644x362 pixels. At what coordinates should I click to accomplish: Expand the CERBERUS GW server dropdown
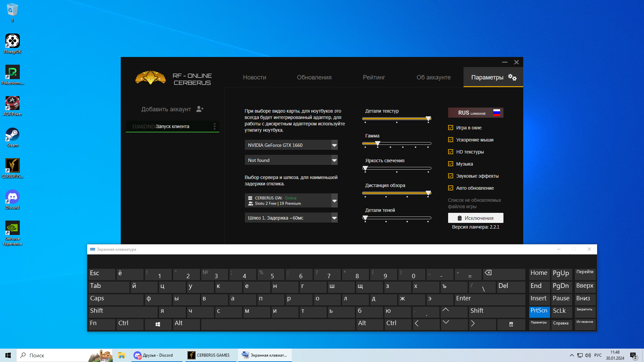point(334,201)
